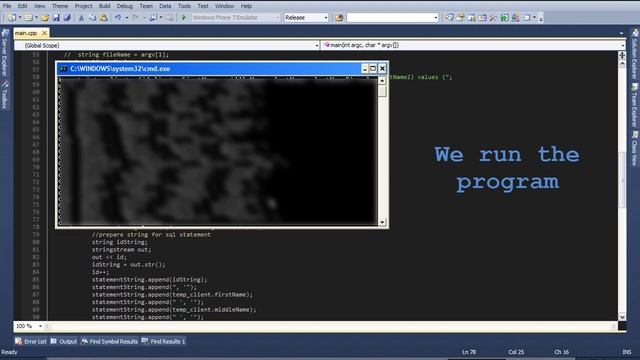This screenshot has width=640, height=360.
Task: Close the main.cpp tab
Action: point(44,33)
